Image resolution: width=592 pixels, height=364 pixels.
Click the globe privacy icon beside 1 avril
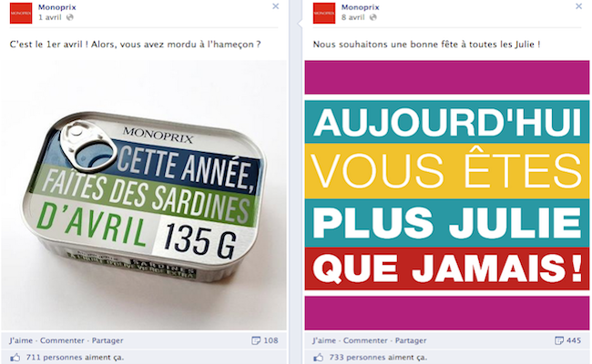[69, 17]
